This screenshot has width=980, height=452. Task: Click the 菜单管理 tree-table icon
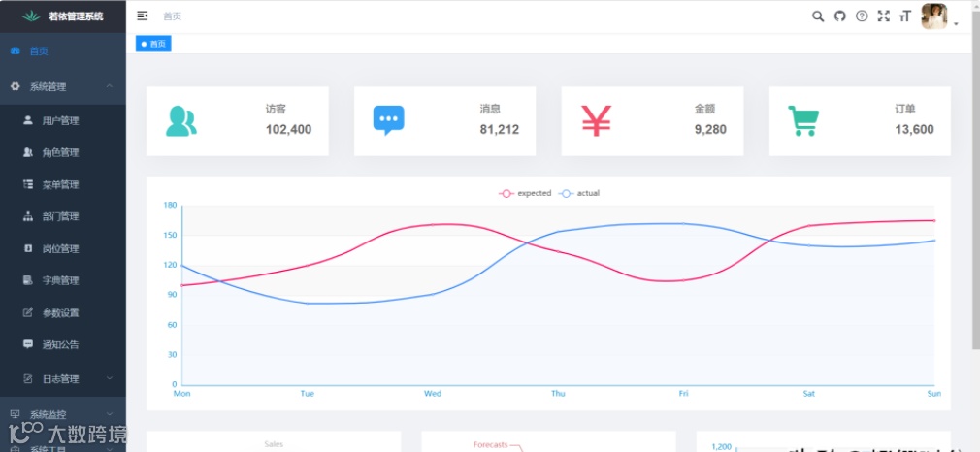point(28,183)
